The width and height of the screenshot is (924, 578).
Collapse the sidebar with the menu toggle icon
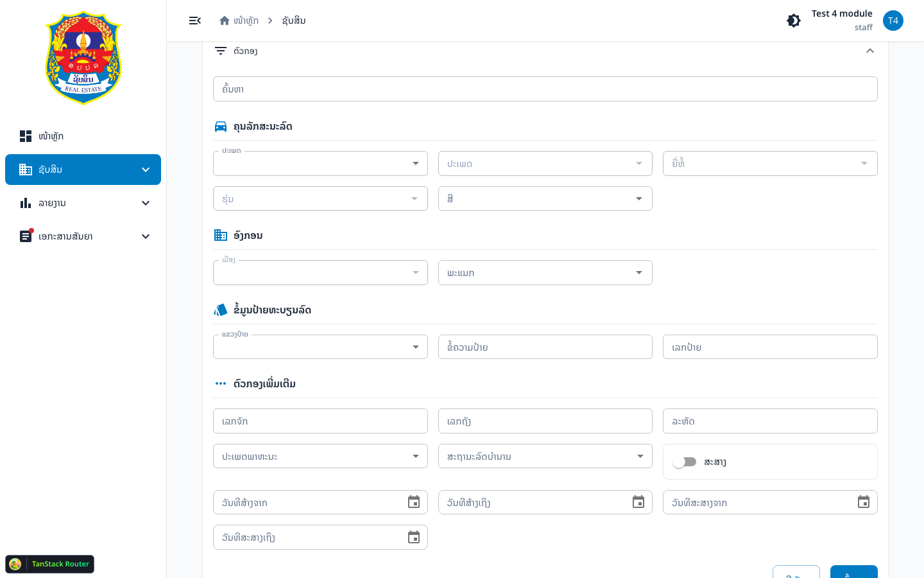pyautogui.click(x=195, y=21)
